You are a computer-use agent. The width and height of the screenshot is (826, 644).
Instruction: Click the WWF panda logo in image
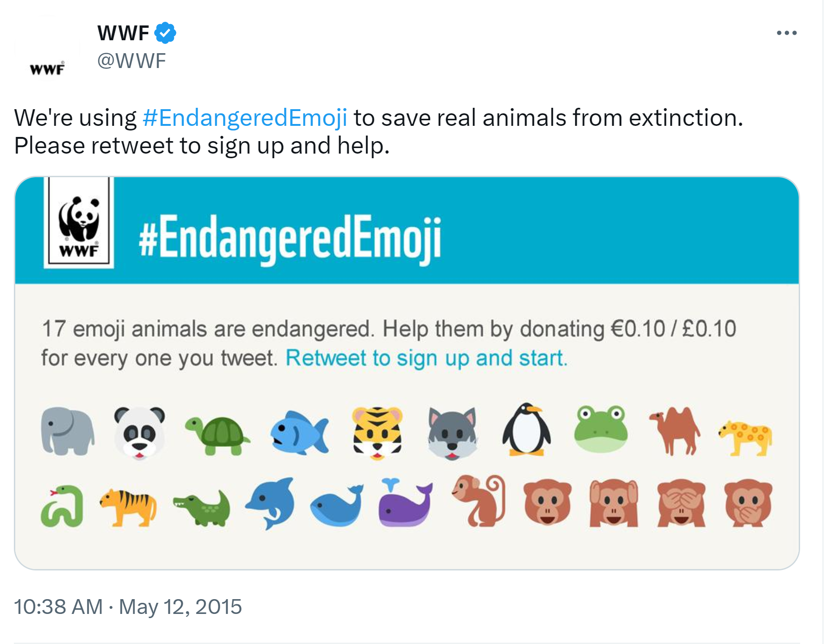(x=79, y=223)
